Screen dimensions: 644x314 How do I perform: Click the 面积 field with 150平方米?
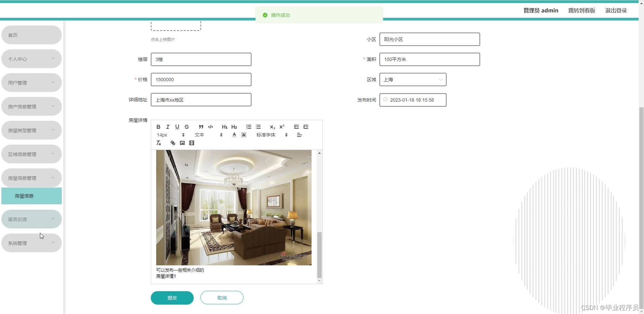429,59
